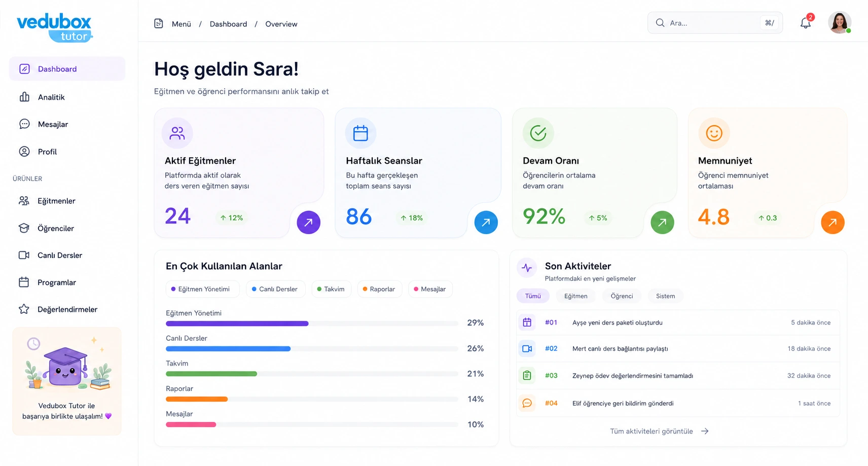Viewport: 868px width, 466px height.
Task: Toggle the Canlı Dersler legend chip
Action: click(276, 289)
